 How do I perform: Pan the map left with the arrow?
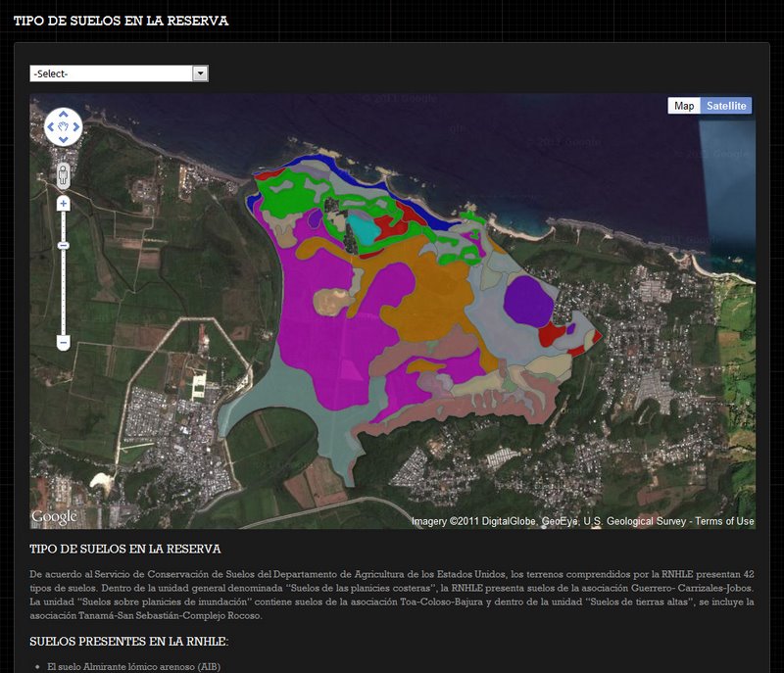(50, 127)
